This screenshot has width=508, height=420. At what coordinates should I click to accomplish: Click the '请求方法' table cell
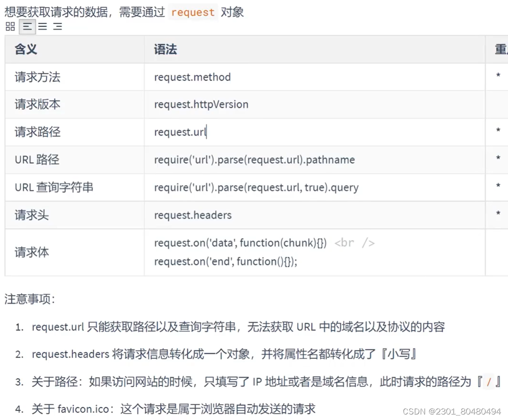click(74, 77)
